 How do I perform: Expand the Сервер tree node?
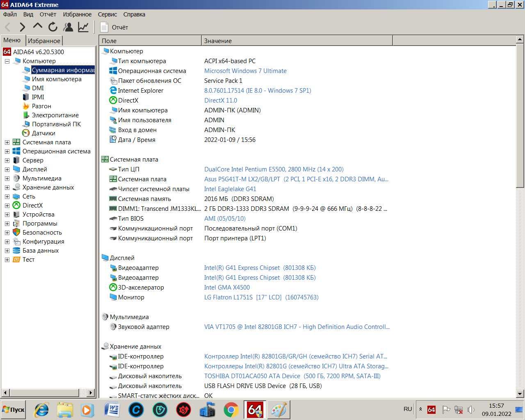point(7,160)
